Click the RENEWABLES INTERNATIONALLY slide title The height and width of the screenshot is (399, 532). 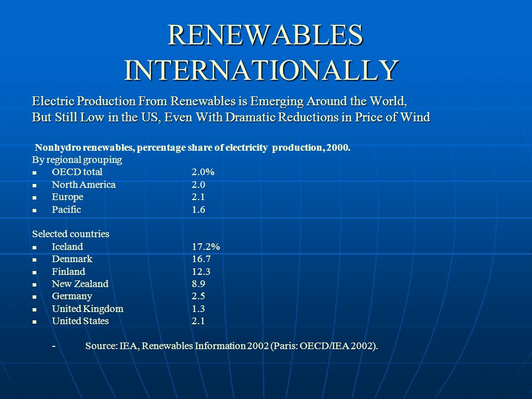pyautogui.click(x=261, y=52)
